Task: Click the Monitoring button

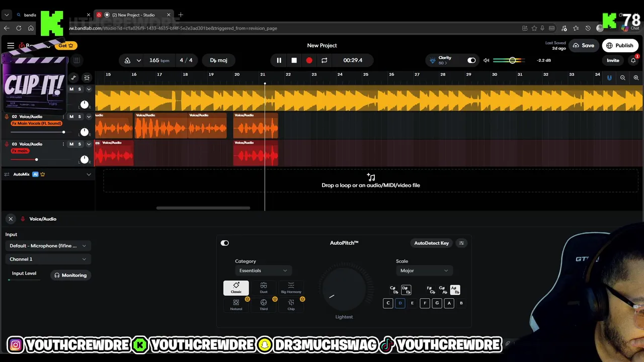Action: (70, 275)
